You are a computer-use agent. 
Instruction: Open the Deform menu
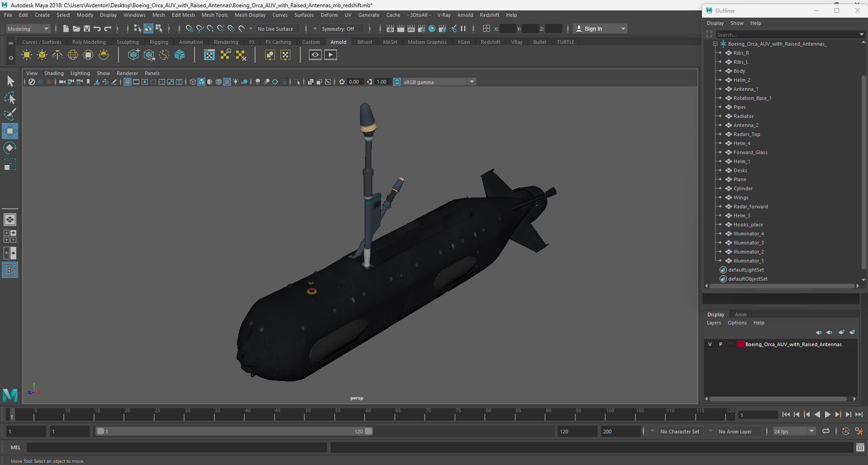coord(329,15)
